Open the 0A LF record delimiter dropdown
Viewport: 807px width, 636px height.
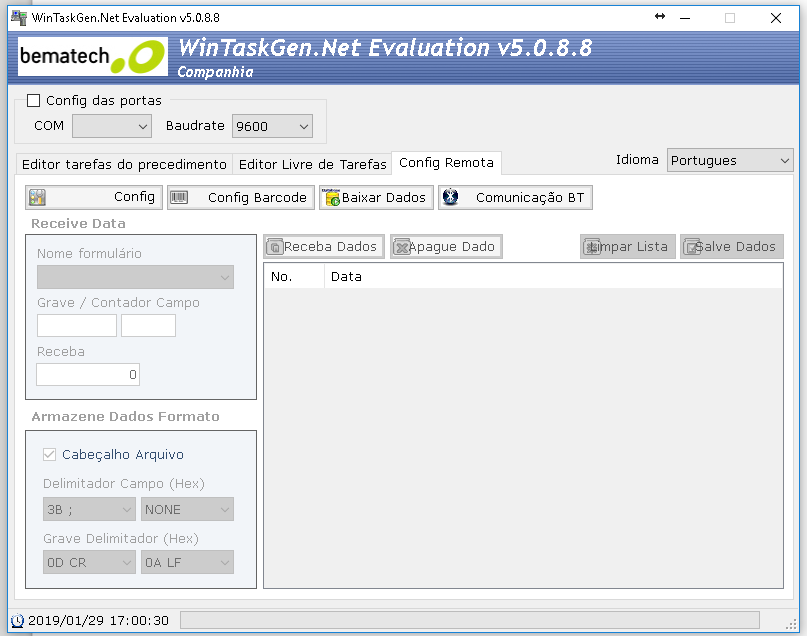point(187,562)
